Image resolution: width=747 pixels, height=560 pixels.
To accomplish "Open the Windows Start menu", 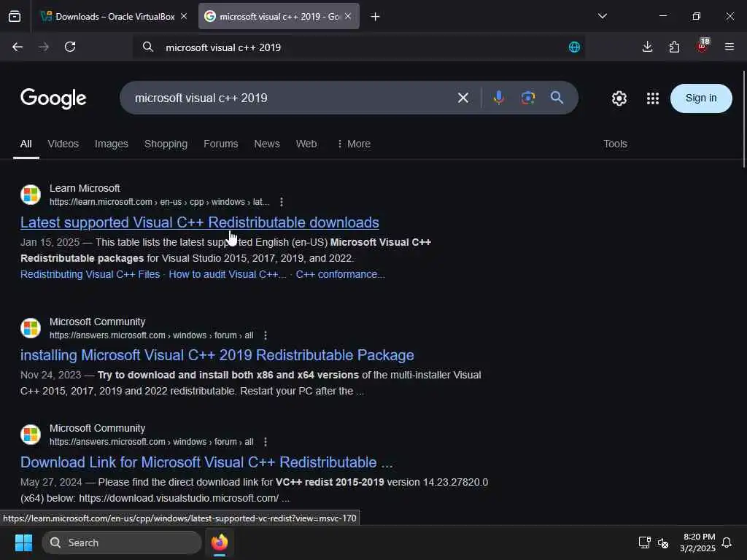I will 23,542.
